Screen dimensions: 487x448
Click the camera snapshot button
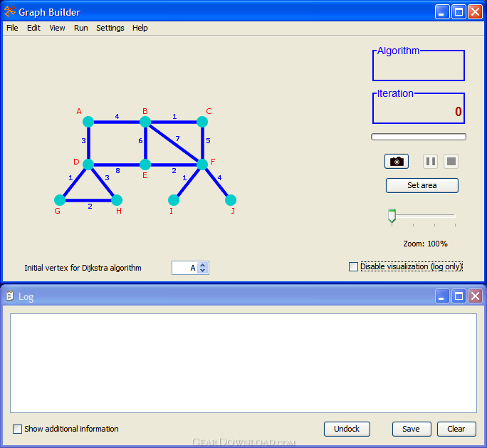coord(397,161)
